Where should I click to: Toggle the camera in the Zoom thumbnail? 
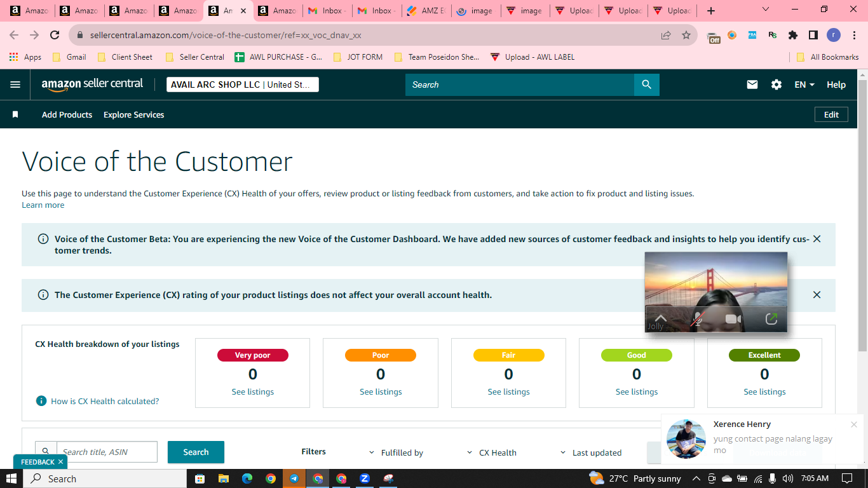click(734, 319)
